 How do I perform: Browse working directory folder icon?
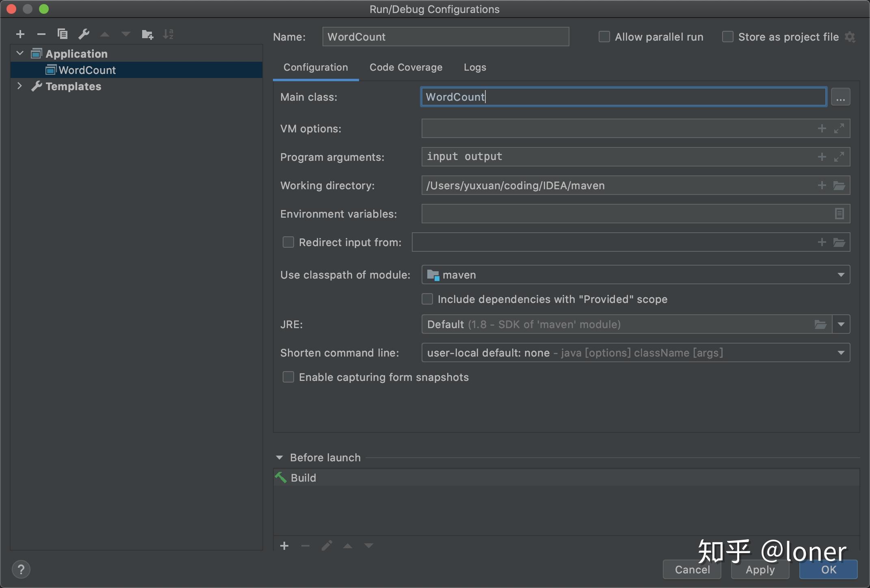click(839, 186)
